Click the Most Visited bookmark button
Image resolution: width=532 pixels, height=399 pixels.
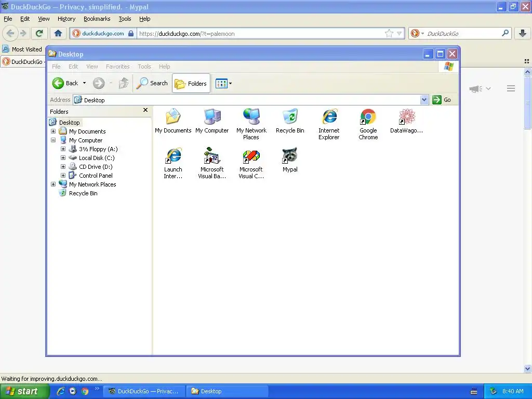[x=22, y=49]
